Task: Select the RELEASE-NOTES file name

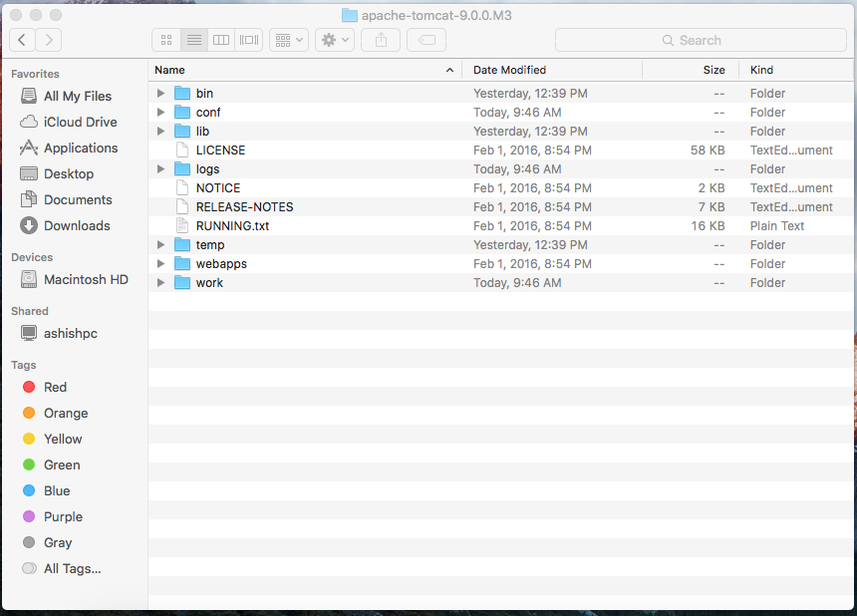Action: pyautogui.click(x=245, y=207)
